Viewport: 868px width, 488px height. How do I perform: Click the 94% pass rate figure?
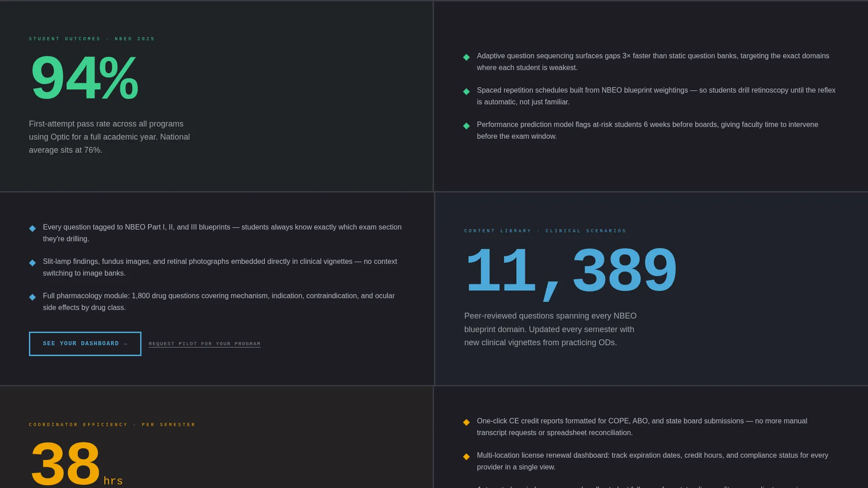85,78
